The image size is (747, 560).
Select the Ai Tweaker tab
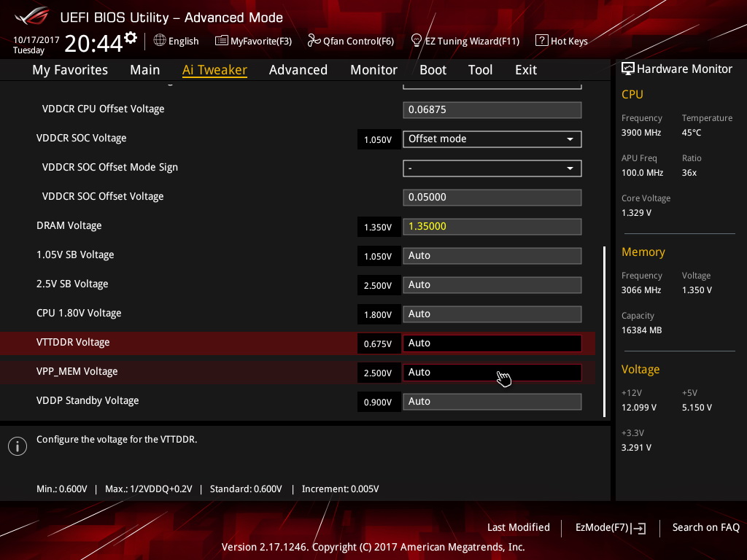tap(214, 70)
